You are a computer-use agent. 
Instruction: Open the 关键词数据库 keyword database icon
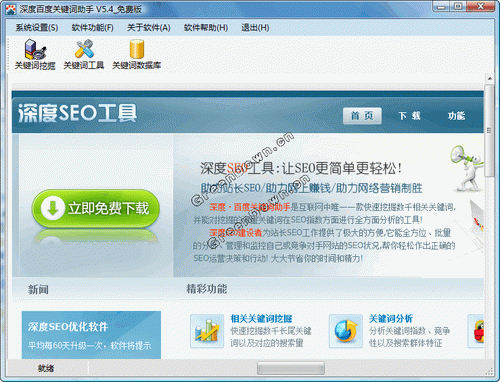(136, 55)
